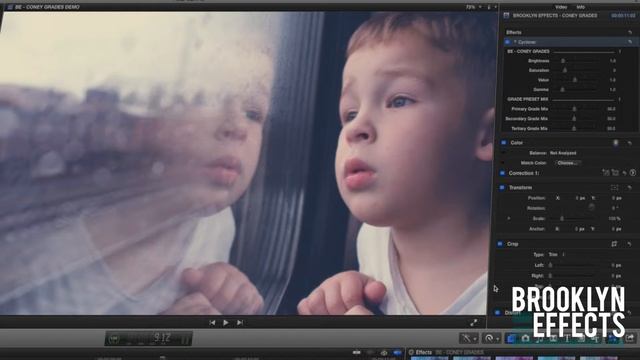Switch to the Video inspector tab
Image resolution: width=640 pixels, height=360 pixels.
[x=561, y=7]
